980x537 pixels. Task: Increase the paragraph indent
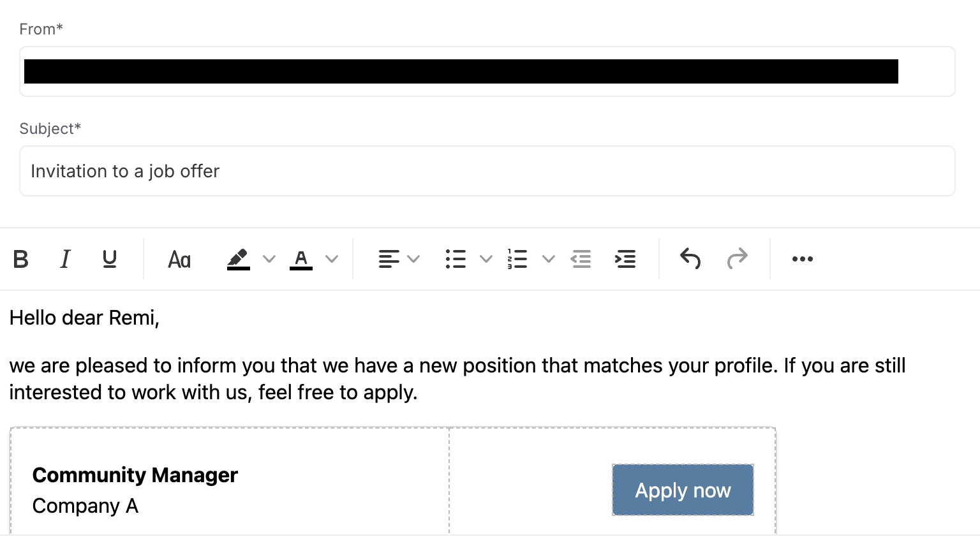[625, 259]
